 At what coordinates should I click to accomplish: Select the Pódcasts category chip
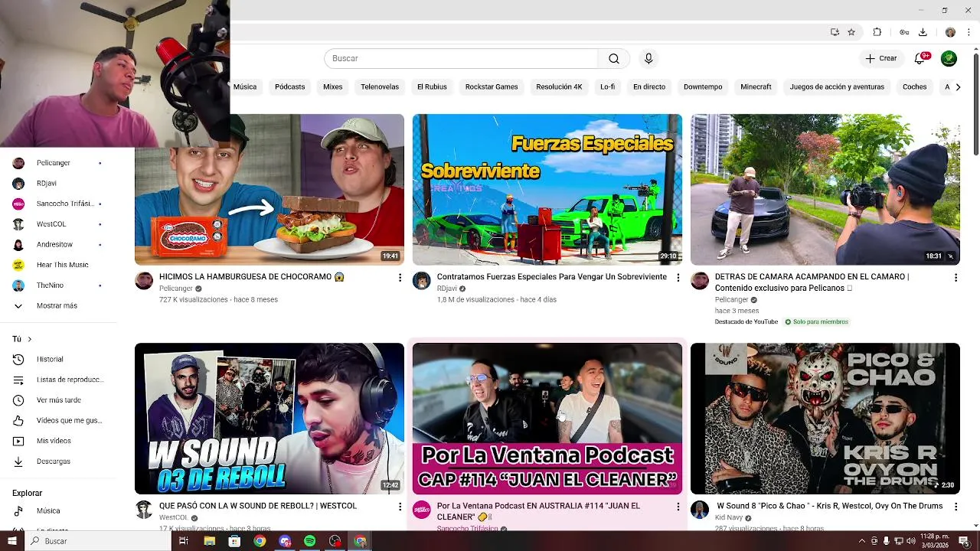(x=289, y=86)
